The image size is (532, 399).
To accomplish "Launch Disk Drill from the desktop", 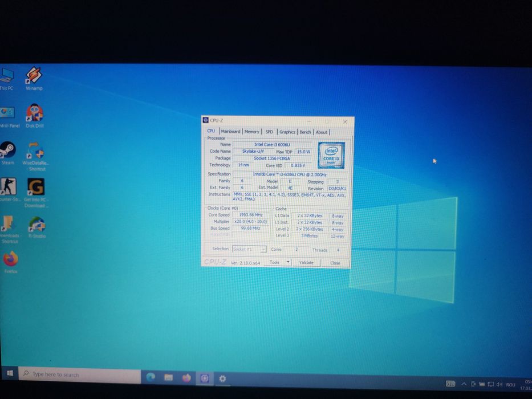I will click(35, 116).
